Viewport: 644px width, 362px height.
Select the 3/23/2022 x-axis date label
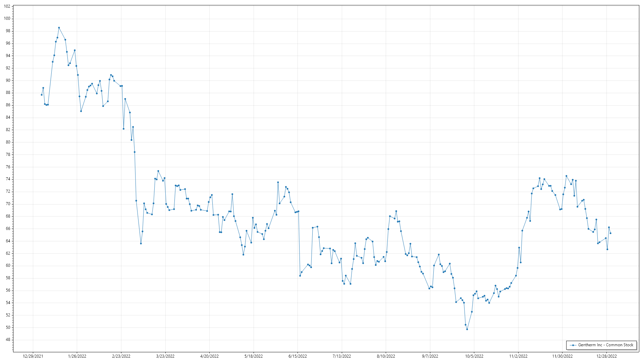tap(165, 356)
